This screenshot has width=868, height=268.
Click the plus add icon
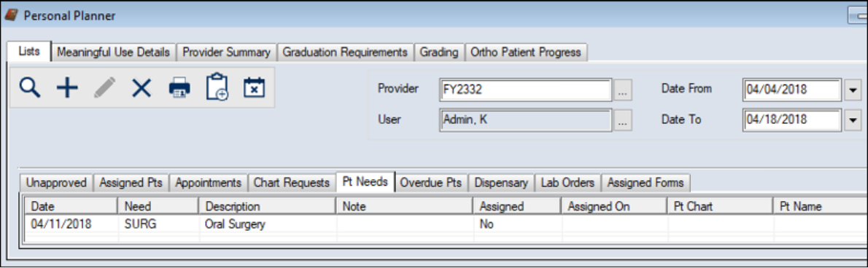[x=67, y=88]
